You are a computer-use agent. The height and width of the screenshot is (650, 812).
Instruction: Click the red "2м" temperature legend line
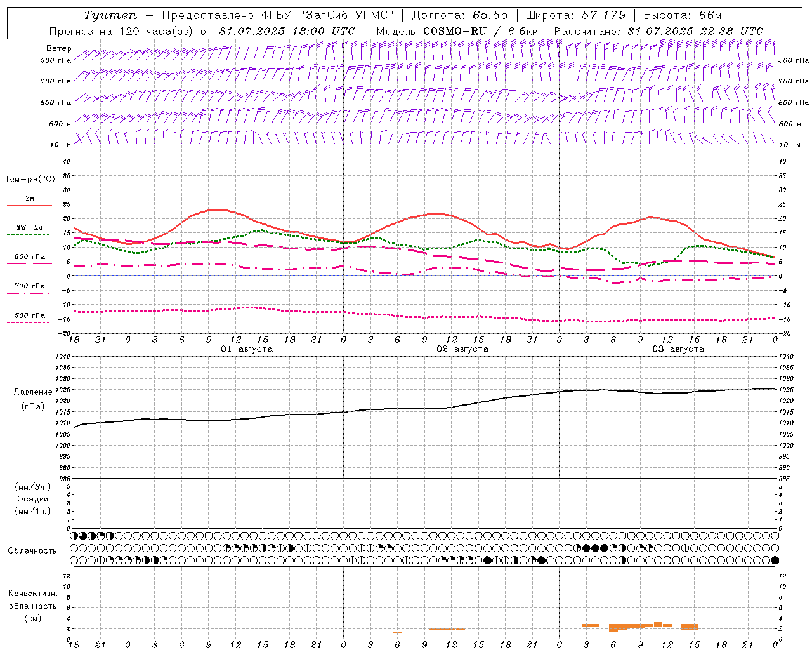29,205
